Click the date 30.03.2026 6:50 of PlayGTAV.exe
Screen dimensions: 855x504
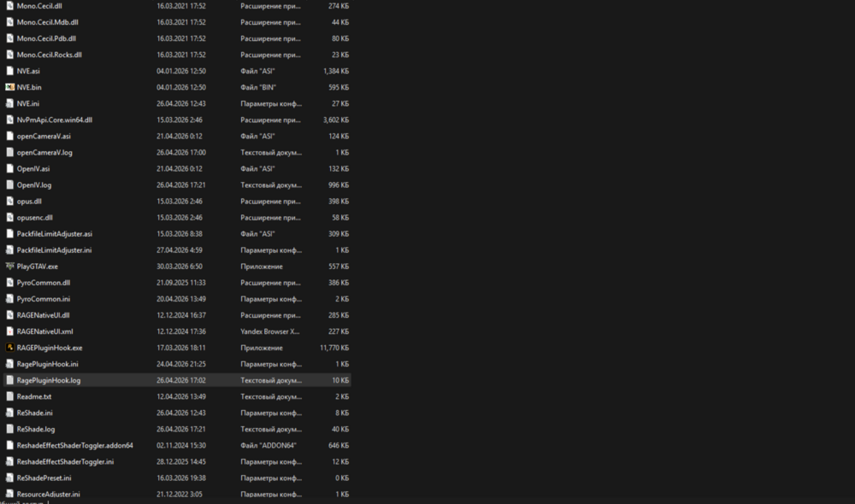tap(180, 267)
